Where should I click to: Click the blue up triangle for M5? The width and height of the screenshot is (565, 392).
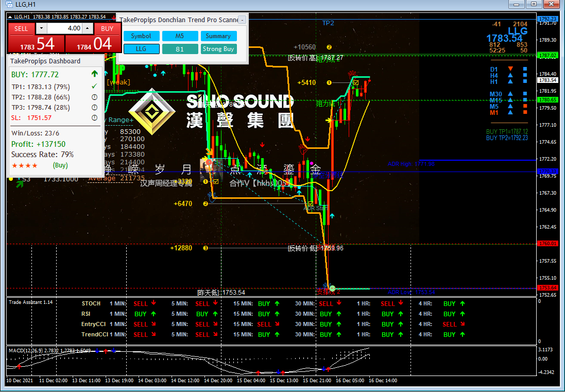tap(510, 106)
